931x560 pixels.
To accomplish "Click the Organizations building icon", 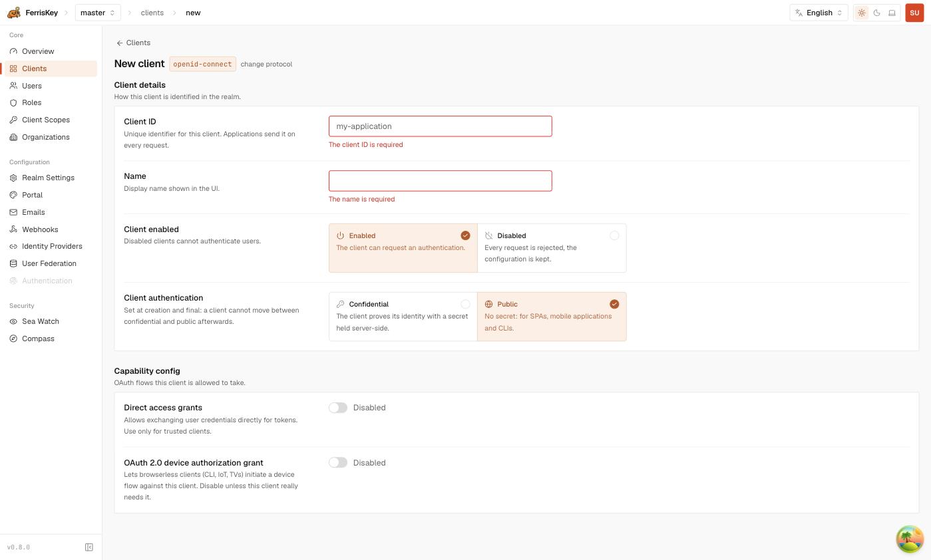I will pos(13,137).
